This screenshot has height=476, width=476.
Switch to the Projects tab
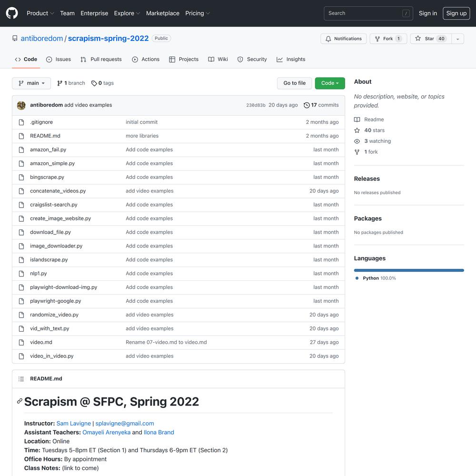[x=184, y=59]
